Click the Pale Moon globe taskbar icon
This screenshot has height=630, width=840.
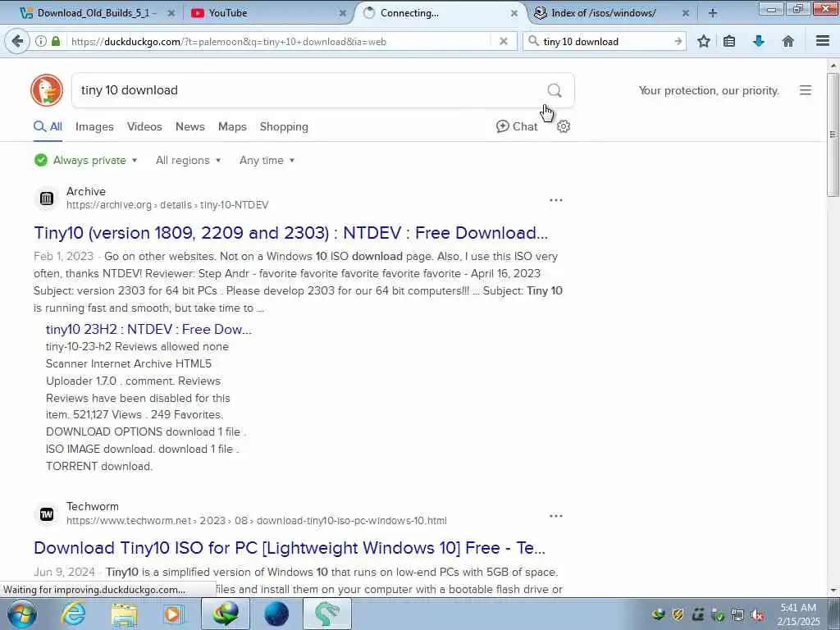click(x=276, y=614)
